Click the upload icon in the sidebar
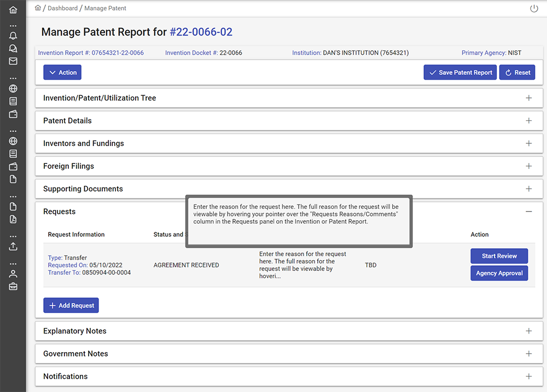 click(x=13, y=246)
